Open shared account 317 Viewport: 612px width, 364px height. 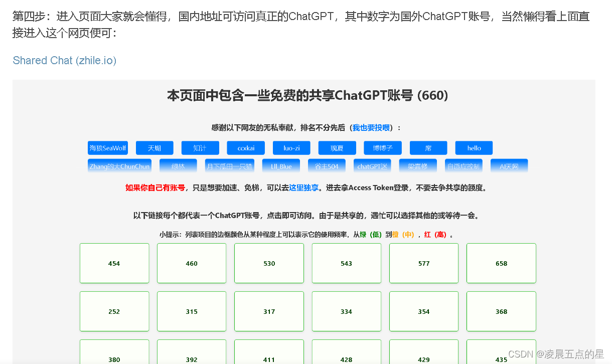point(269,311)
